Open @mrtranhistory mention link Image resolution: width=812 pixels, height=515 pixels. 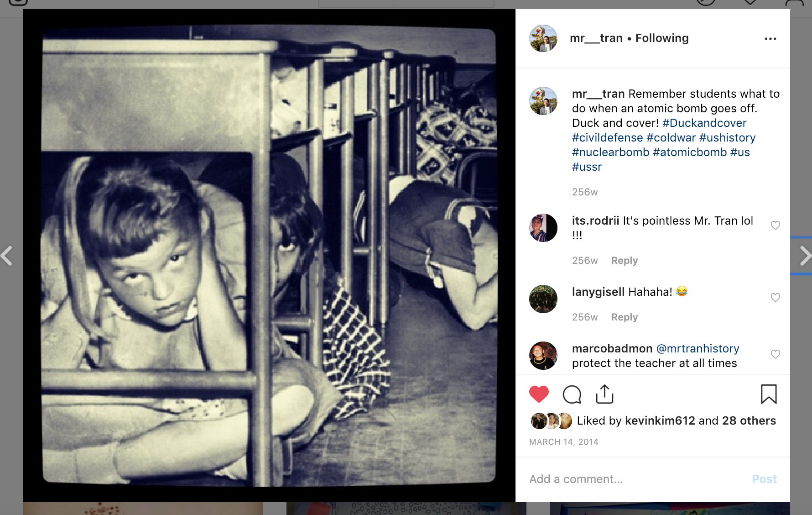point(697,349)
